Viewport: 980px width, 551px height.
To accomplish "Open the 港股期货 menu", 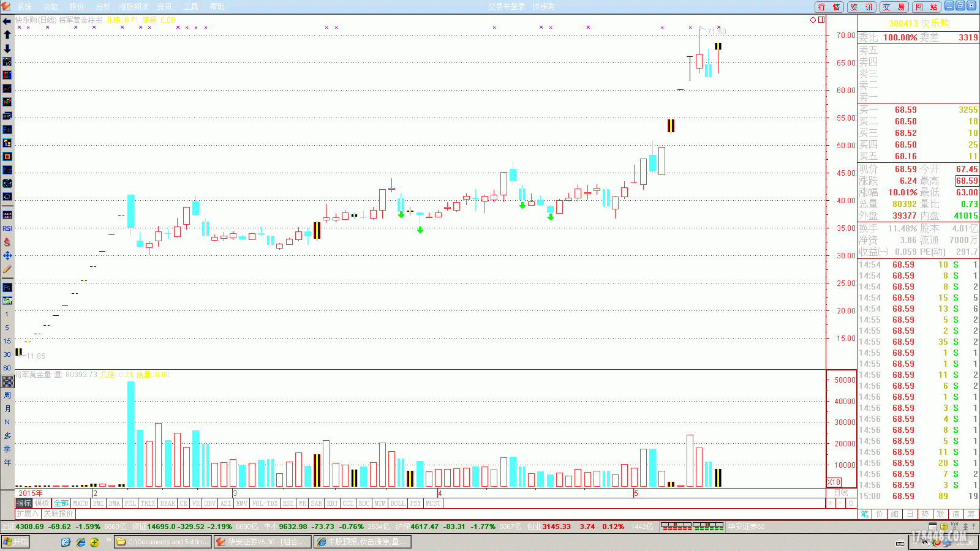I will pyautogui.click(x=134, y=6).
